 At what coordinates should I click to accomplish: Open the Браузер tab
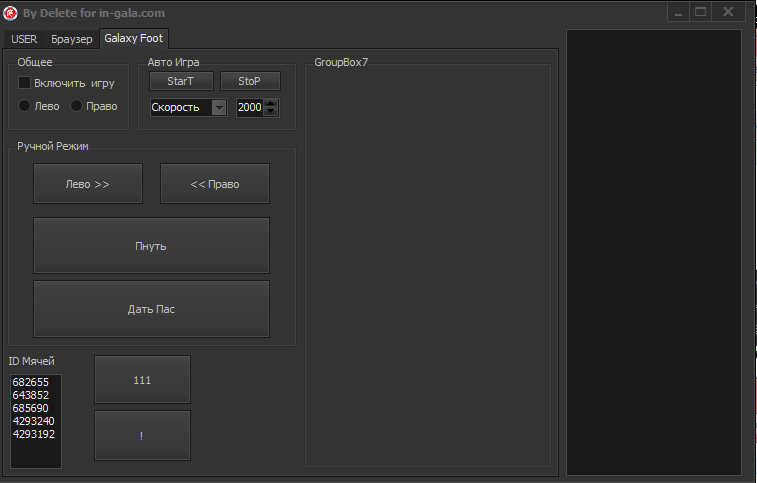71,39
